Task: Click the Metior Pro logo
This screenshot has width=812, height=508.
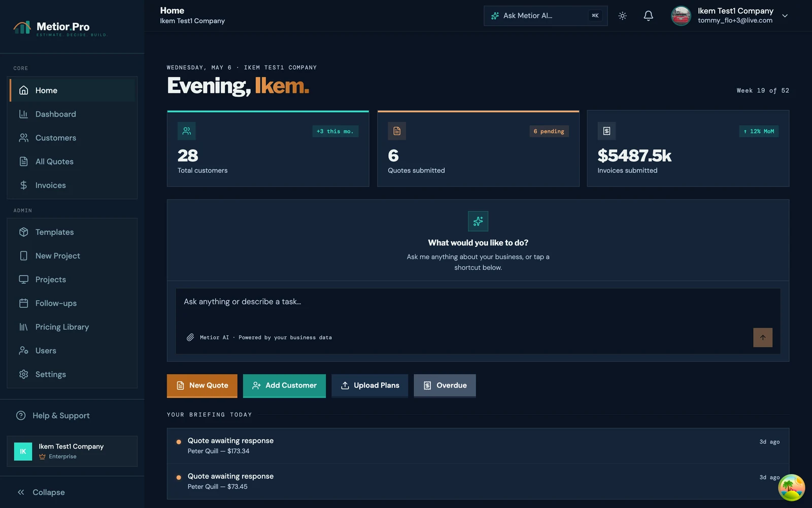Action: pyautogui.click(x=60, y=28)
